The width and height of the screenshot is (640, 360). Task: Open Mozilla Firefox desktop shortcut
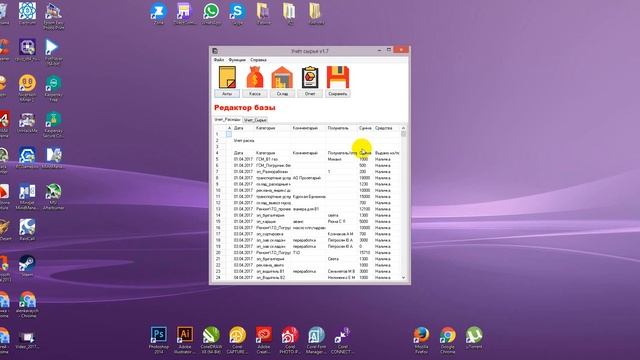click(421, 340)
